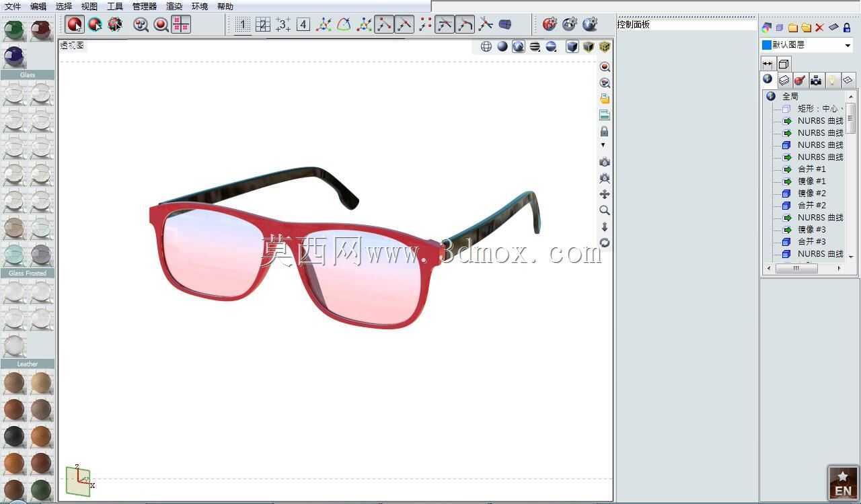Expand the small arrow under viewport lock icon

point(603,144)
